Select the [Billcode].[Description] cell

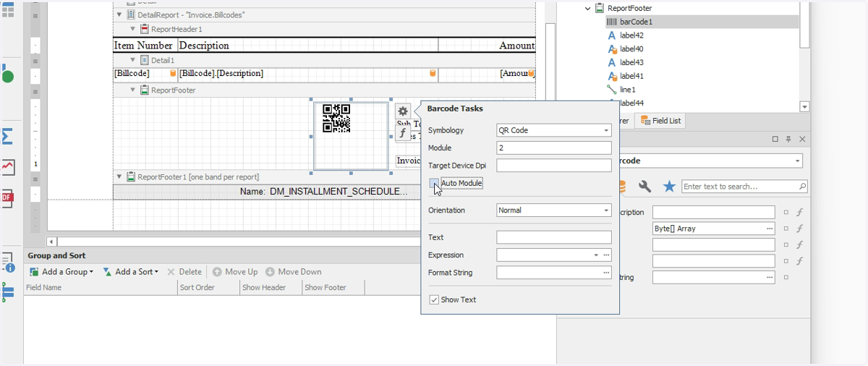pyautogui.click(x=308, y=74)
